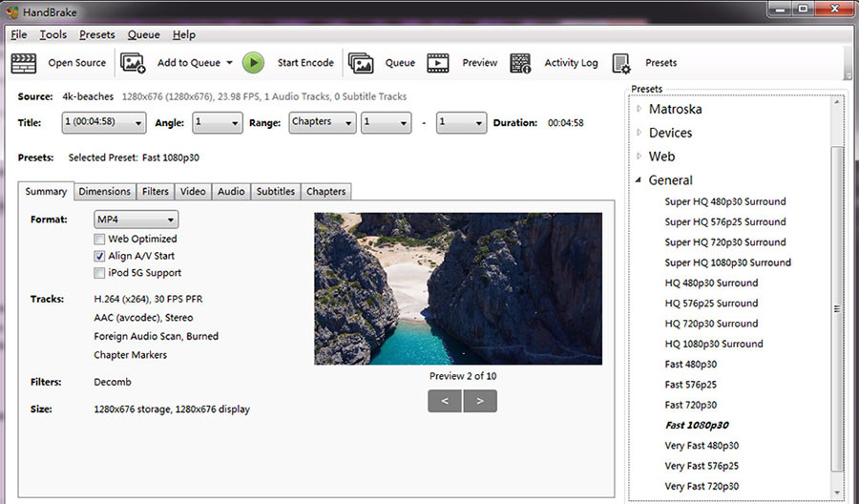This screenshot has height=504, width=859.
Task: Click the Preview 2 of 10 label
Action: [x=463, y=376]
